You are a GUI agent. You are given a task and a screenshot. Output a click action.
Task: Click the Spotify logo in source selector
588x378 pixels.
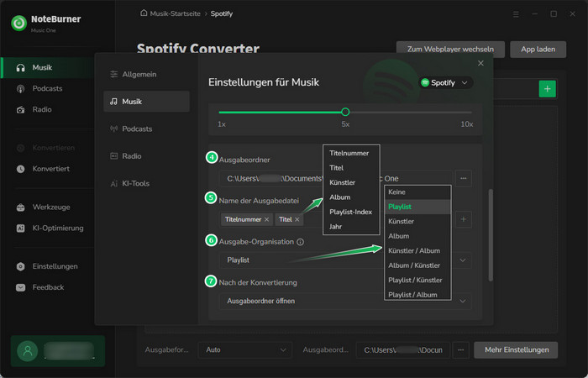(x=425, y=82)
